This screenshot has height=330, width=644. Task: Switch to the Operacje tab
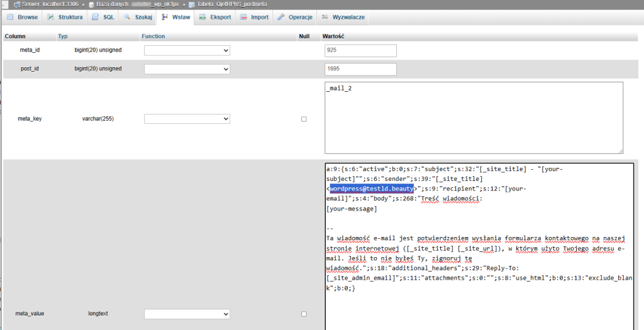[x=295, y=17]
